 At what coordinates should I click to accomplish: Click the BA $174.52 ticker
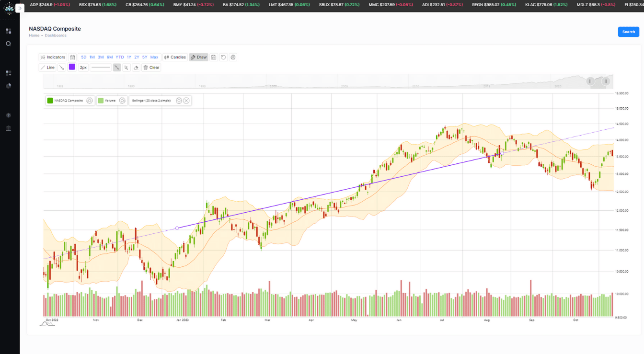241,4
